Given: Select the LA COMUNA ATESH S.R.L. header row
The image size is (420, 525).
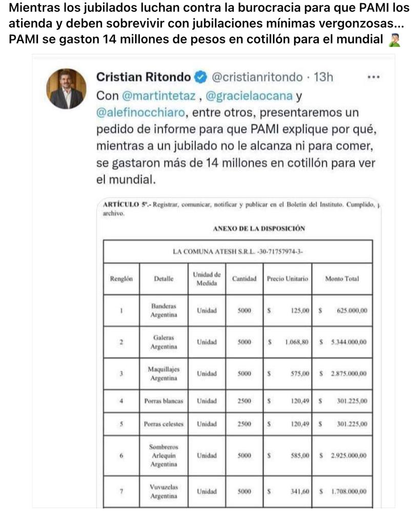Looking at the screenshot, I should pyautogui.click(x=237, y=251).
